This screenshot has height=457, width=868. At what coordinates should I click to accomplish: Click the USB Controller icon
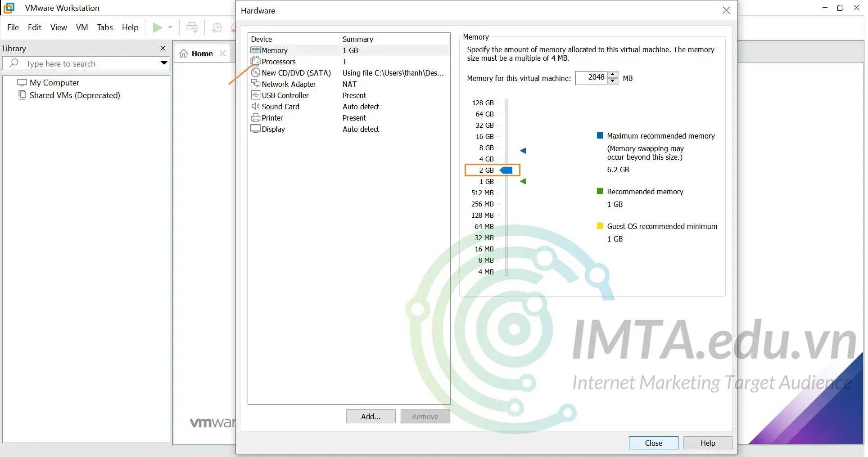255,95
